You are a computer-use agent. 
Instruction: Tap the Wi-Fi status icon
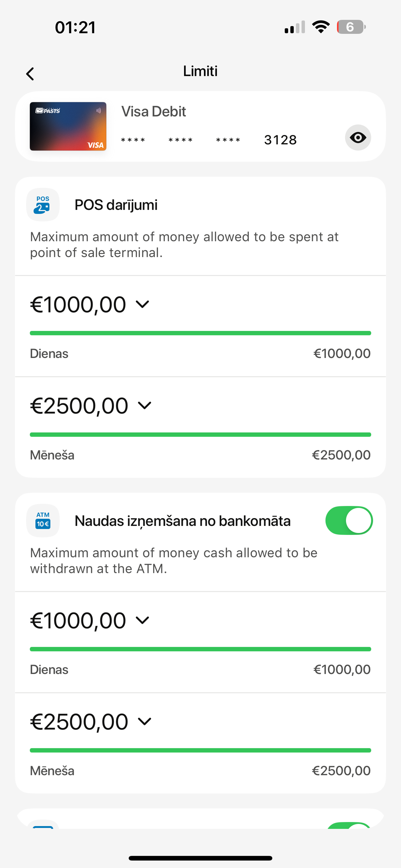click(x=321, y=27)
